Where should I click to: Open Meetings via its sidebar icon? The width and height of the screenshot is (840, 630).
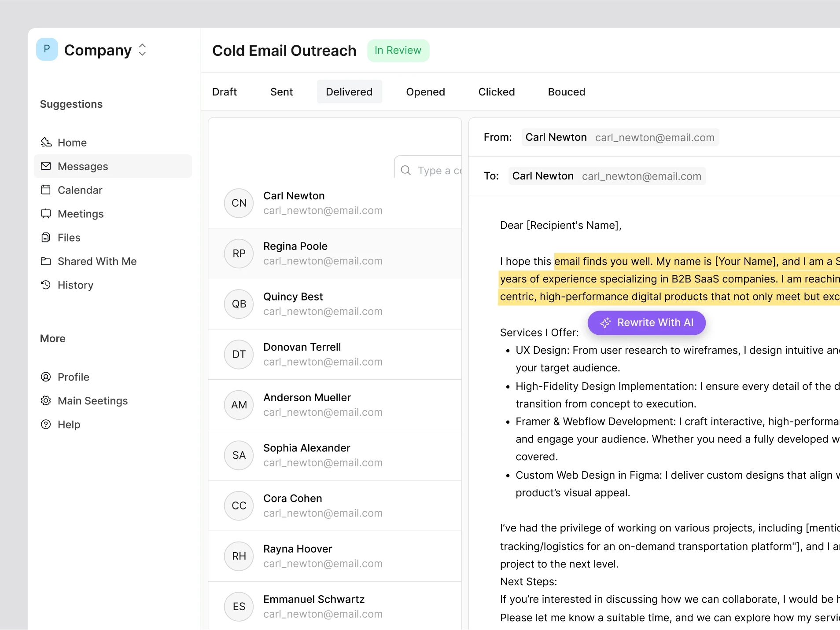click(x=46, y=213)
